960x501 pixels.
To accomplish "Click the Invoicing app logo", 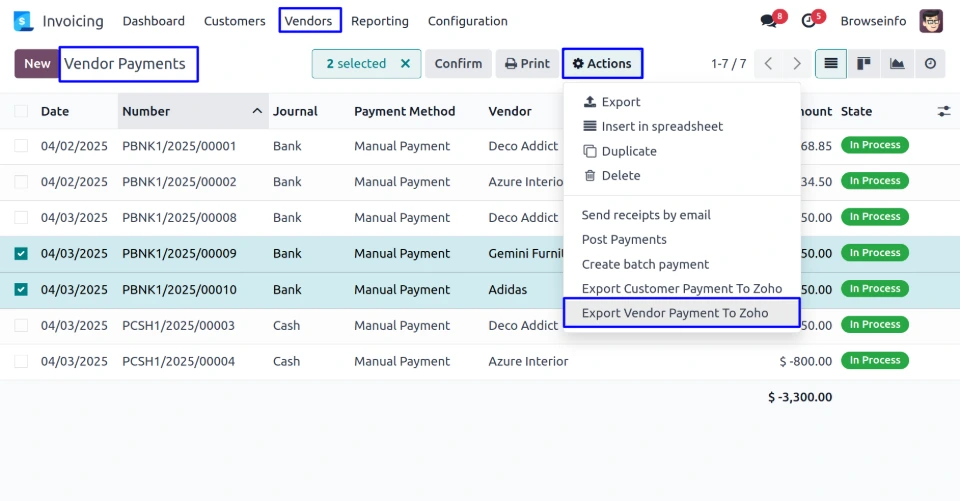I will [x=24, y=21].
